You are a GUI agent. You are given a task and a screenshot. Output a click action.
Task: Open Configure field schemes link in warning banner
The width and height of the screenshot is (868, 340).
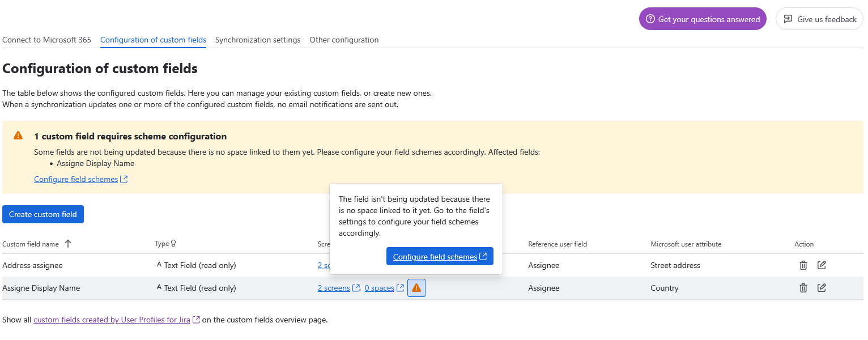[x=80, y=179]
